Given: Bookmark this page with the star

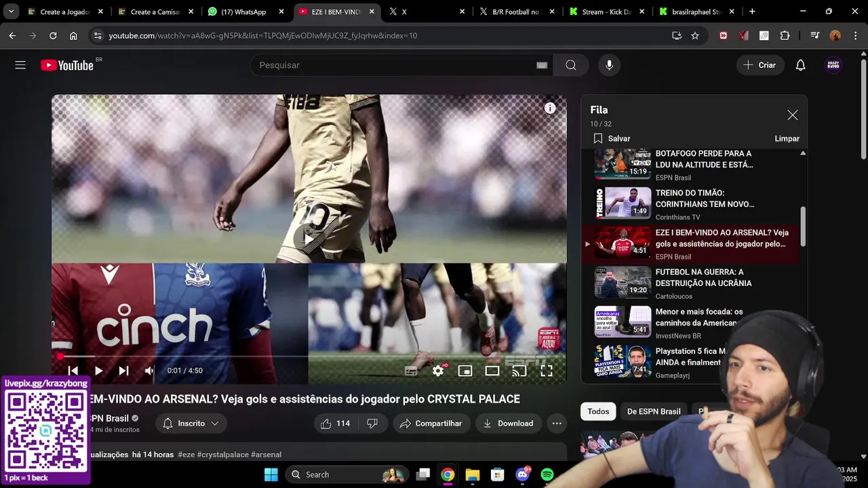Looking at the screenshot, I should tap(695, 35).
